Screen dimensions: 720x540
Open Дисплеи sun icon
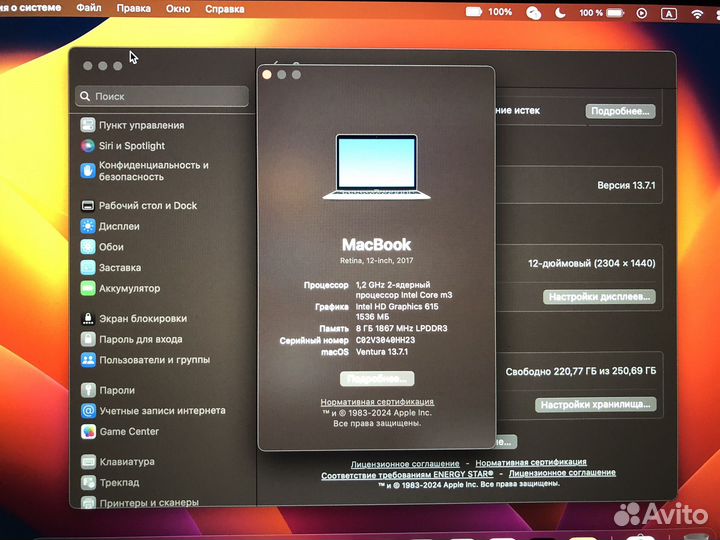point(88,226)
